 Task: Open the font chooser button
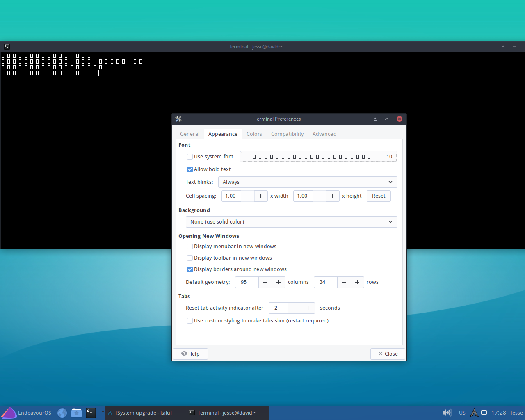pos(319,157)
